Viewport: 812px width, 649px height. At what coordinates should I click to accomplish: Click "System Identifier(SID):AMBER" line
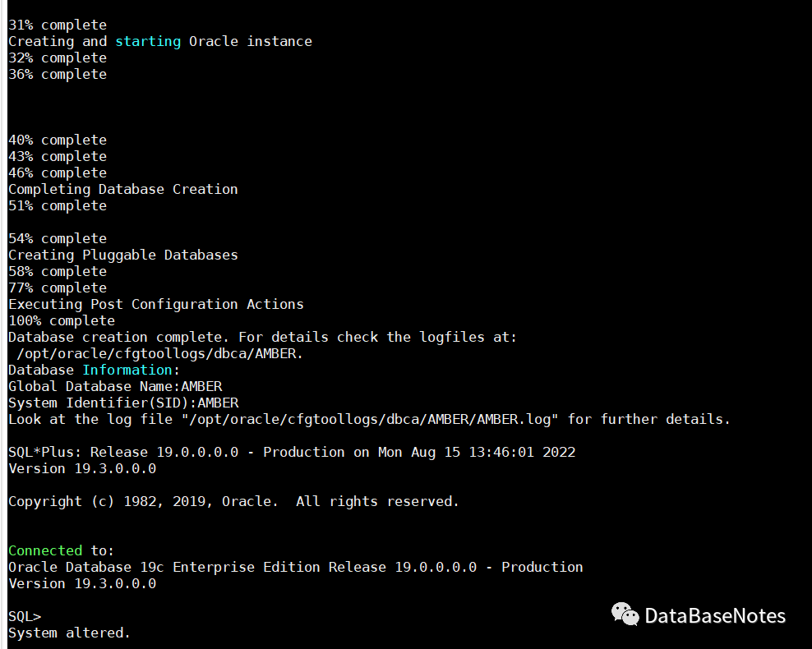point(123,403)
